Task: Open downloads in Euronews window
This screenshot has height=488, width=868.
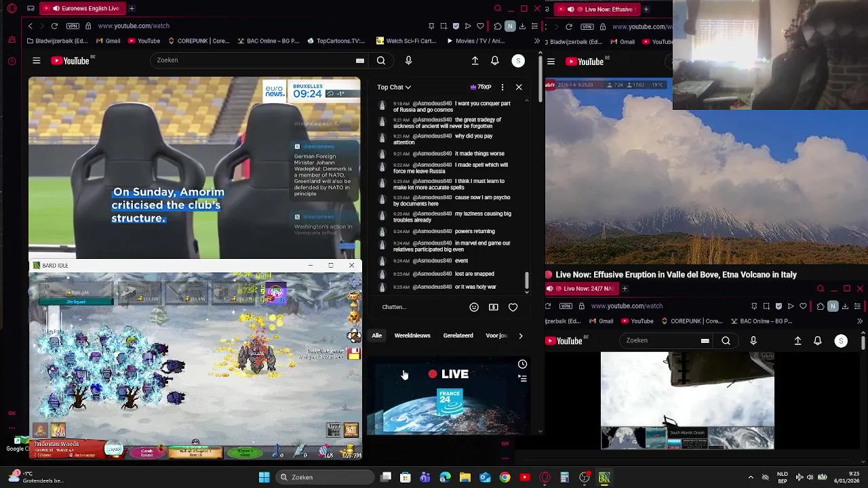Action: pyautogui.click(x=522, y=26)
